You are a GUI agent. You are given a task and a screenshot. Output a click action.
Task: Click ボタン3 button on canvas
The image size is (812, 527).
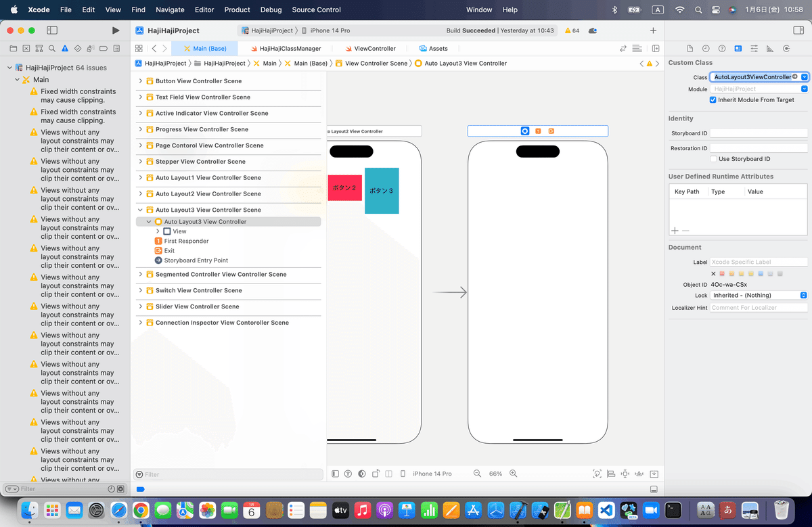(382, 191)
